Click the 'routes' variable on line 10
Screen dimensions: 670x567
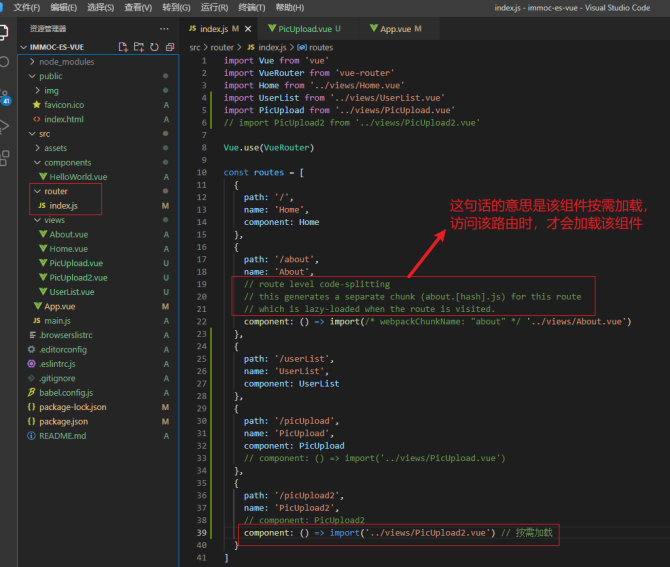pyautogui.click(x=269, y=172)
